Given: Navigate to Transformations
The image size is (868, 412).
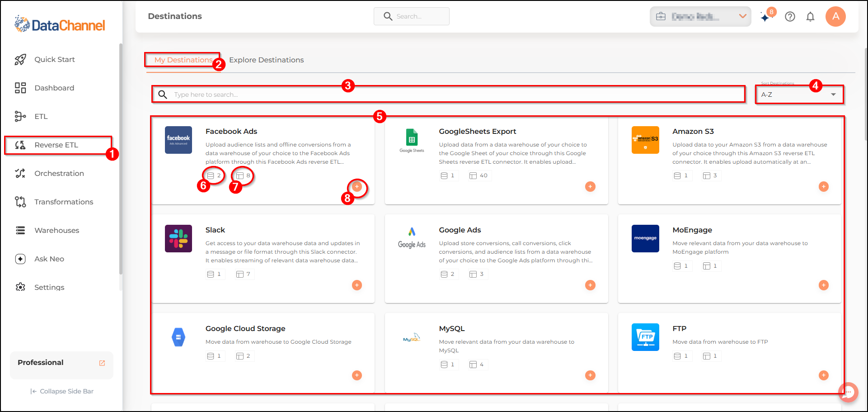Looking at the screenshot, I should tap(63, 202).
